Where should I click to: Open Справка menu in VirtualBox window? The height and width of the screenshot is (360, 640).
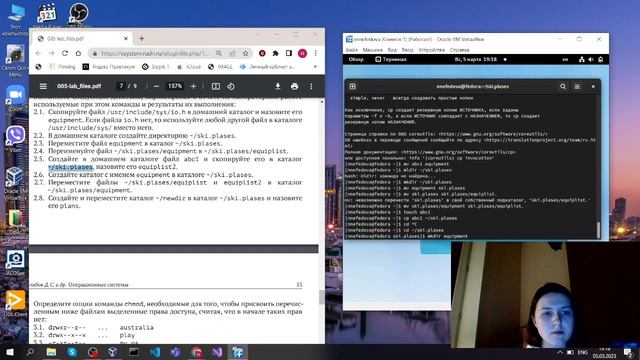459,50
